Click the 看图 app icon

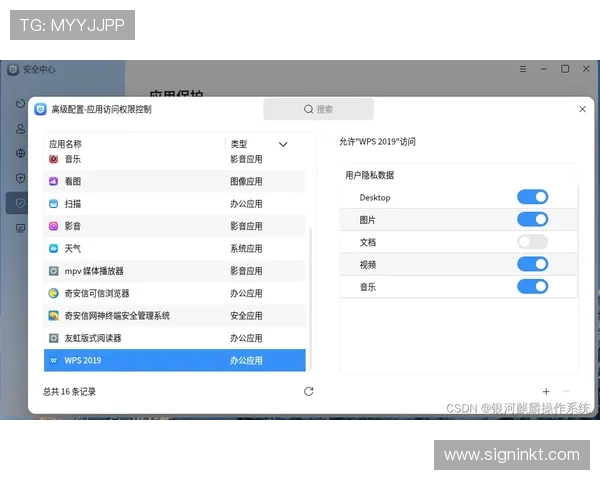coord(54,181)
